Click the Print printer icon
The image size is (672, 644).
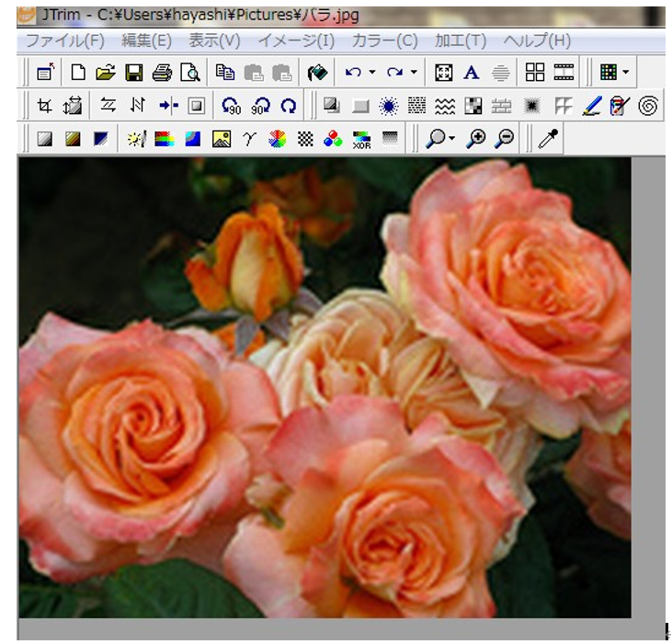tap(162, 73)
